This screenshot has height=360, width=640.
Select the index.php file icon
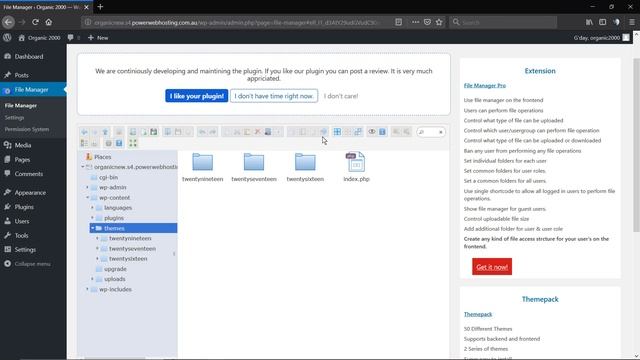point(356,162)
